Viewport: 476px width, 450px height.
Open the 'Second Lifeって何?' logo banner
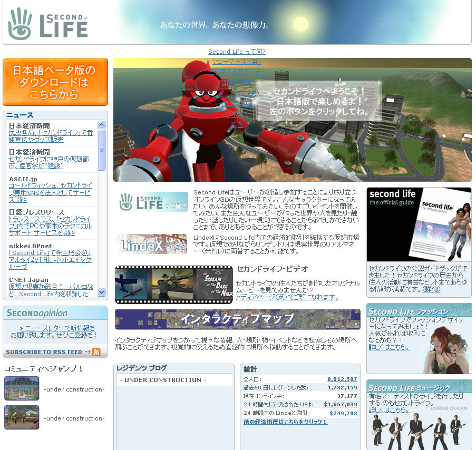tap(153, 202)
